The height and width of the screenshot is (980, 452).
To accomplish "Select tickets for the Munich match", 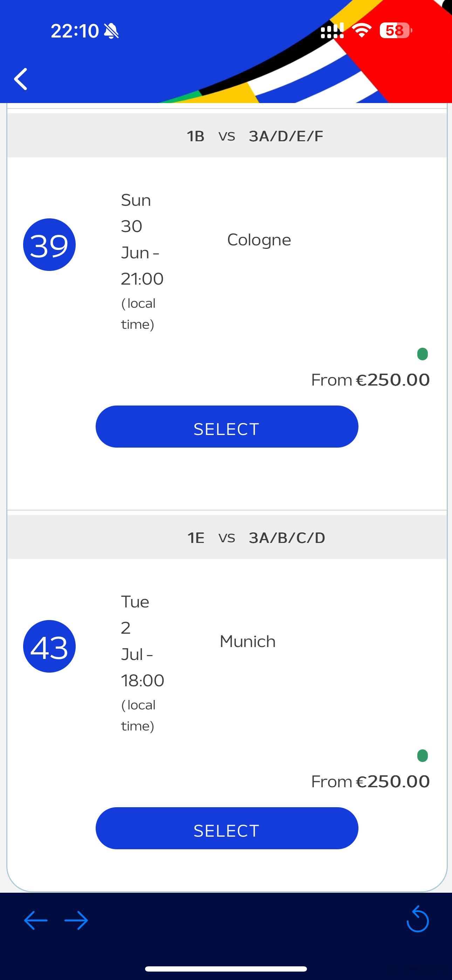I will tap(227, 828).
